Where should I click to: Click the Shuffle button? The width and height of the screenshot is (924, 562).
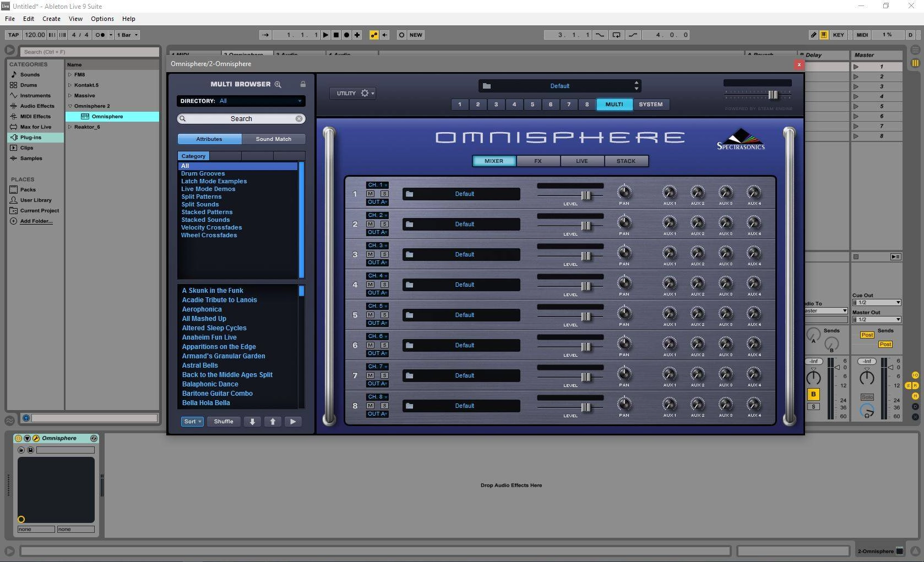click(224, 422)
